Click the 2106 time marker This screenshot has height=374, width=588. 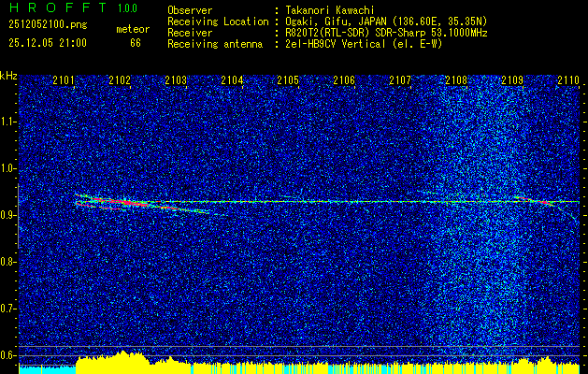[344, 79]
